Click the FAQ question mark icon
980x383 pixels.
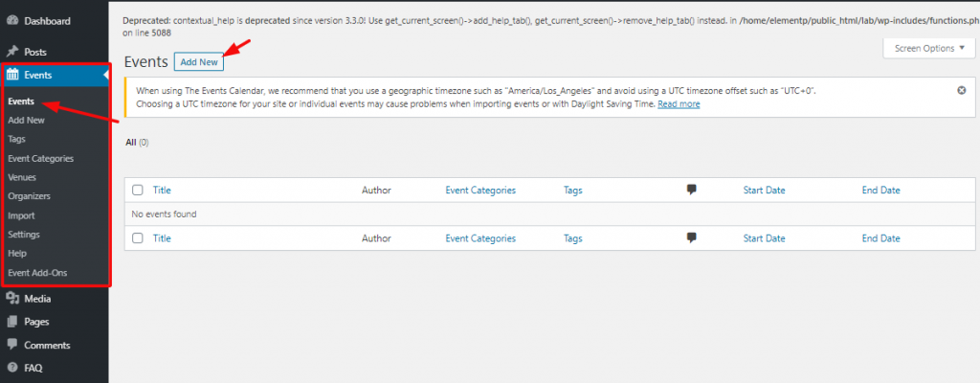click(11, 368)
